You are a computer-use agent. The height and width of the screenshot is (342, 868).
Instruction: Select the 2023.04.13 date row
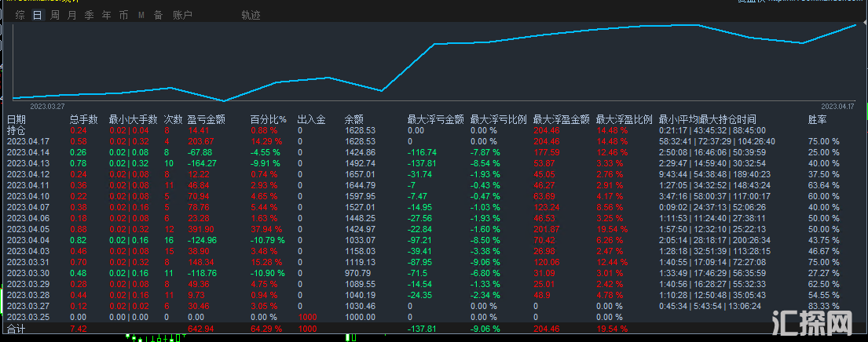[x=28, y=163]
